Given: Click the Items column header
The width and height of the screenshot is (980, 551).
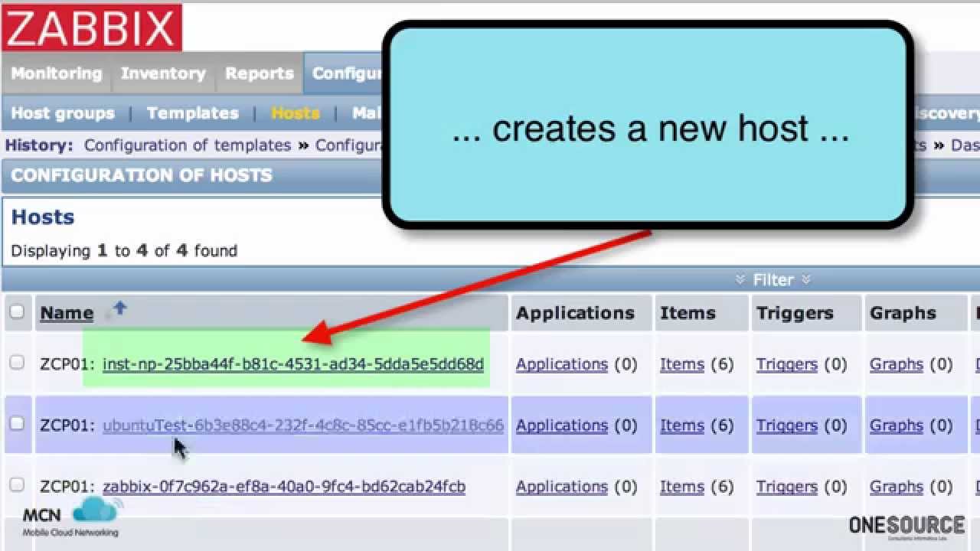Looking at the screenshot, I should (x=688, y=313).
